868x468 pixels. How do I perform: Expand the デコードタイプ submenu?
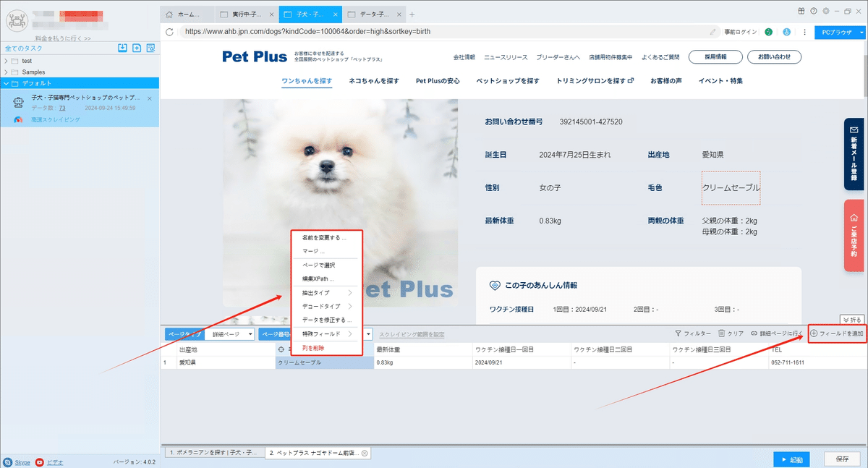(x=326, y=306)
